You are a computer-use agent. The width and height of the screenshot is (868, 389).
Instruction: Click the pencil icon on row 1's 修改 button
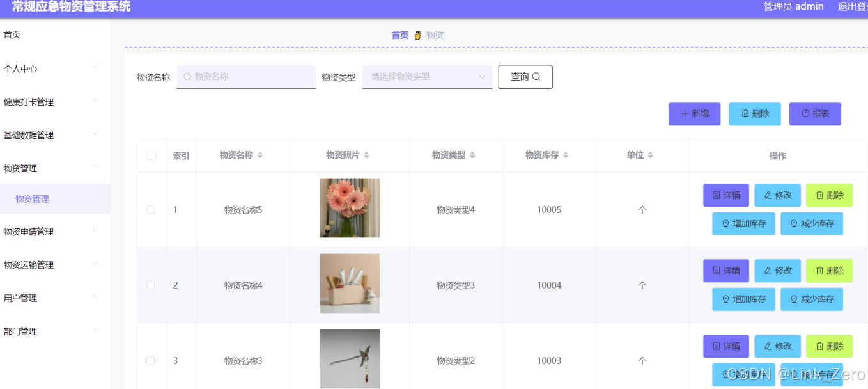[x=767, y=195]
